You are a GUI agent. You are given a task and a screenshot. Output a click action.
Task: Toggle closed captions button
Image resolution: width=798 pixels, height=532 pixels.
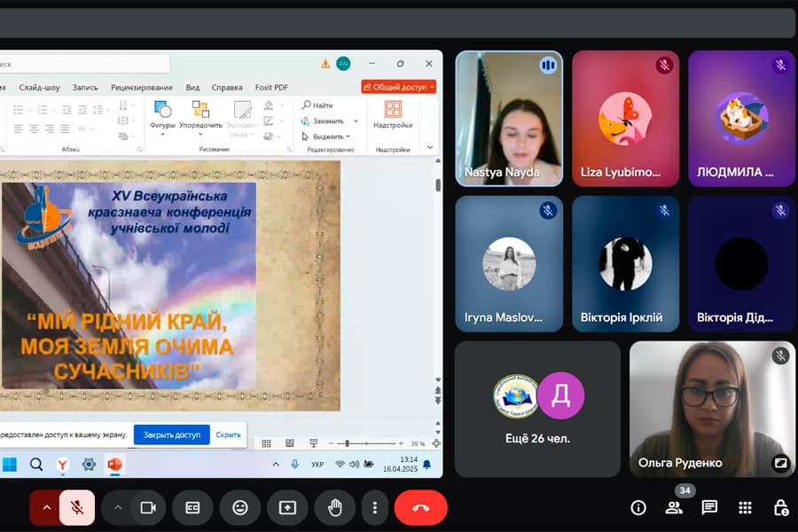[192, 507]
